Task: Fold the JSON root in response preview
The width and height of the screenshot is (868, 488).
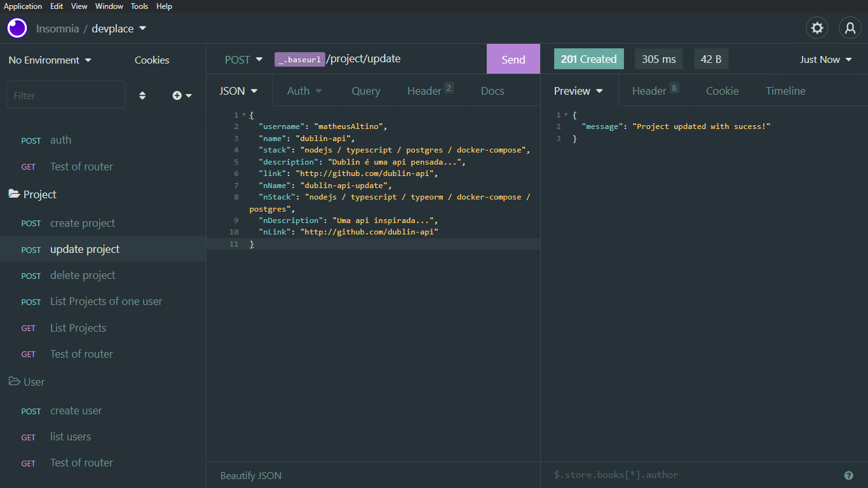Action: [x=566, y=115]
